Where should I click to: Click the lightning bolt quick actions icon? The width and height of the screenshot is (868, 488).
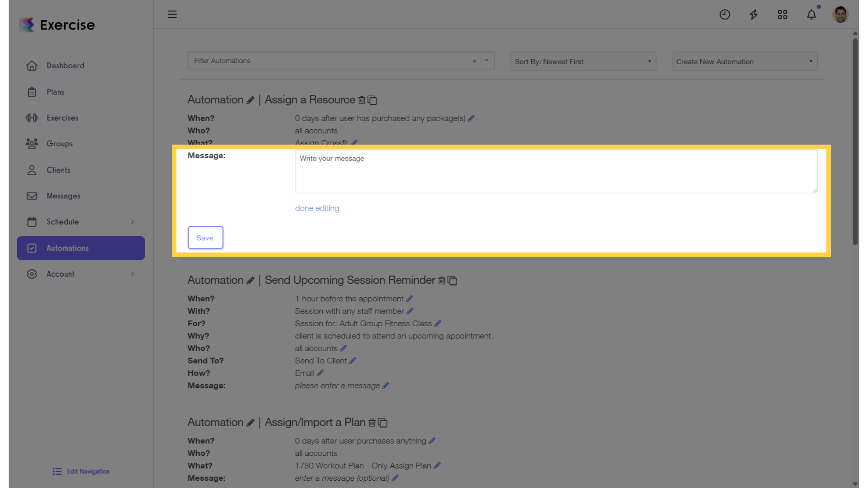coord(754,15)
